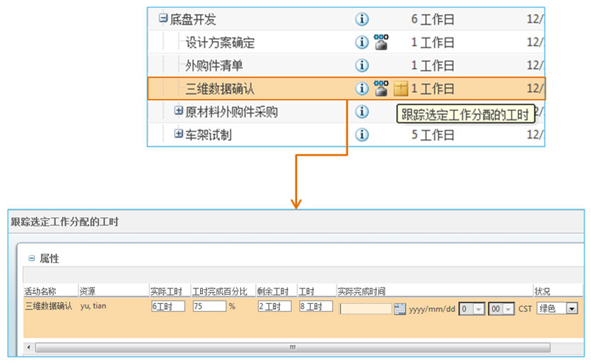Image resolution: width=591 pixels, height=364 pixels.
Task: Collapse the 底盘开发 tree node
Action: coord(163,18)
